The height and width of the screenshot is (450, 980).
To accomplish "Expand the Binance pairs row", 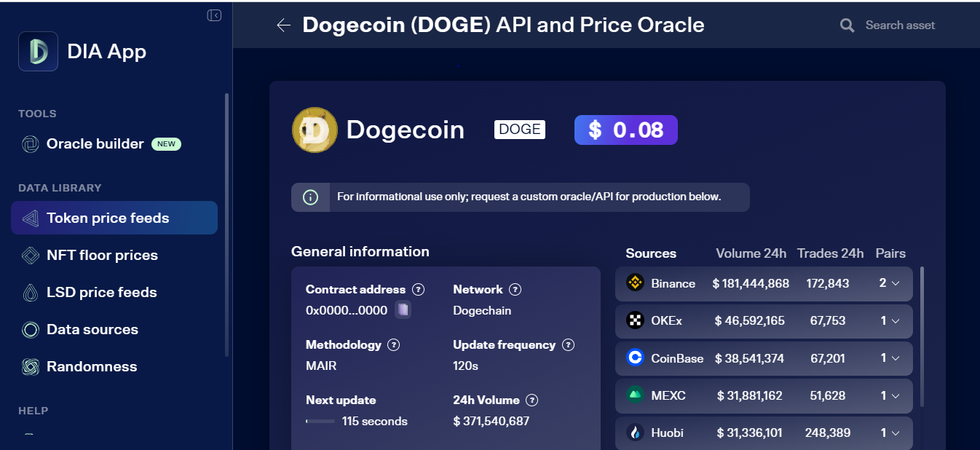I will pos(895,283).
